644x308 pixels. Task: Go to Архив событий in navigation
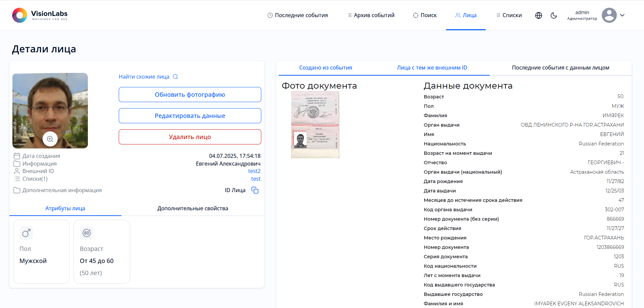coord(371,15)
